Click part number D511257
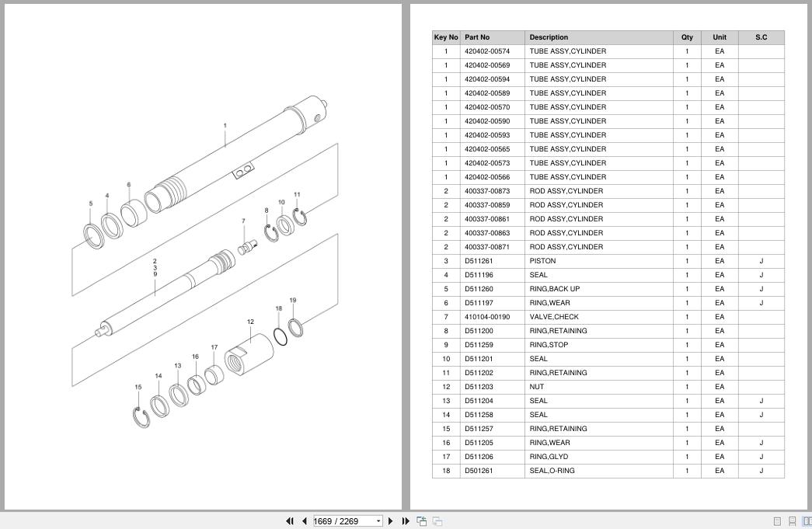 tap(479, 429)
